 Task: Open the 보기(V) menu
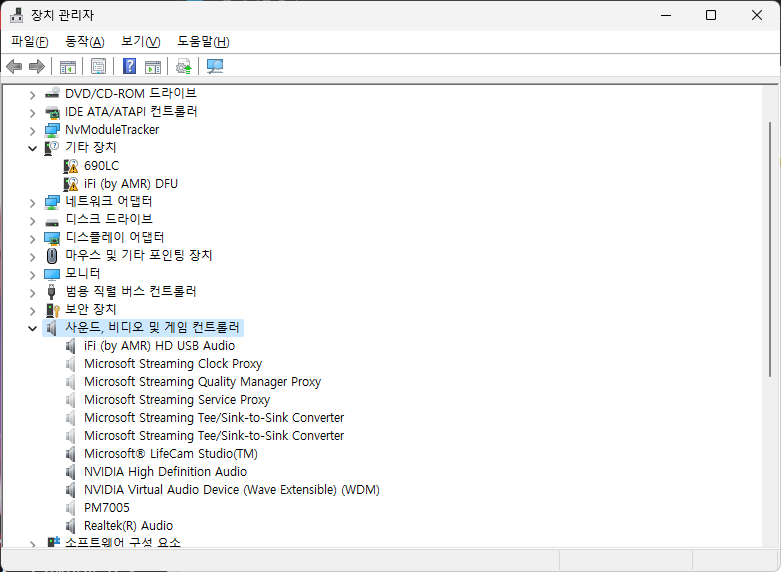point(140,42)
